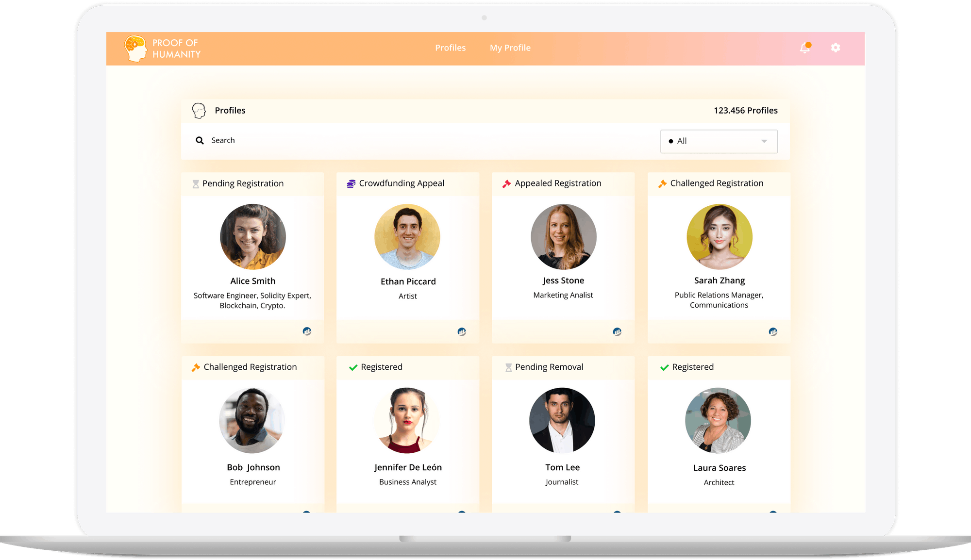Click the vouch icon on Ethan Piccard's card
The width and height of the screenshot is (971, 560).
tap(462, 331)
